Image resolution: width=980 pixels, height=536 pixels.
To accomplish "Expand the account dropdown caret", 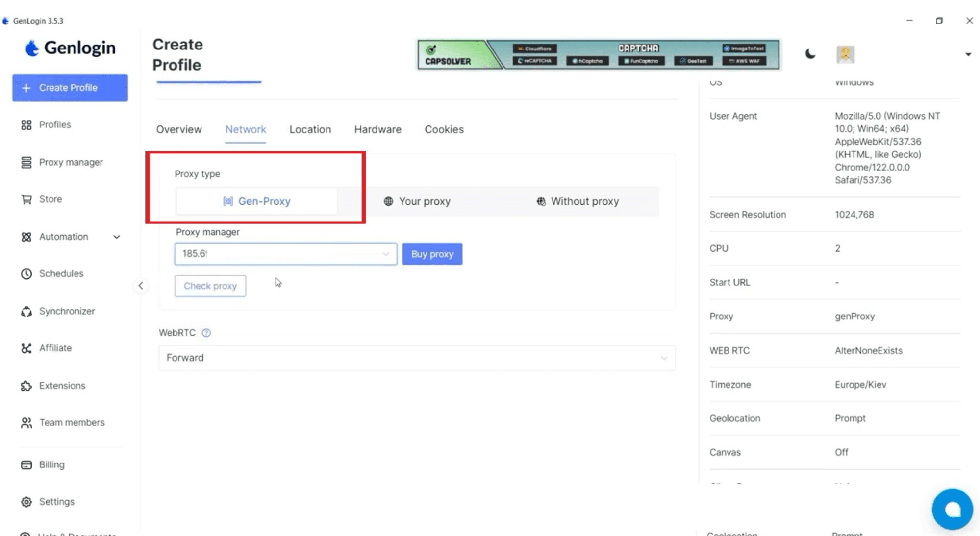I will 968,54.
